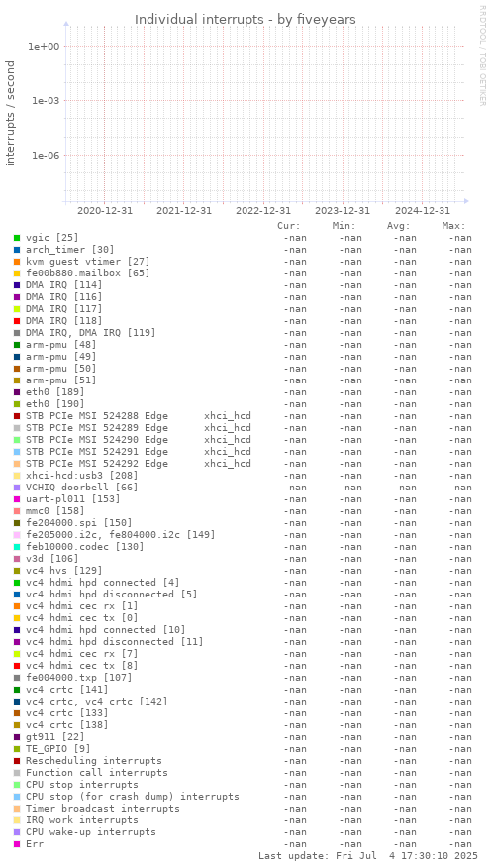Click the '2020-12-31' date on the x-axis
The image size is (492, 868).
click(x=105, y=211)
